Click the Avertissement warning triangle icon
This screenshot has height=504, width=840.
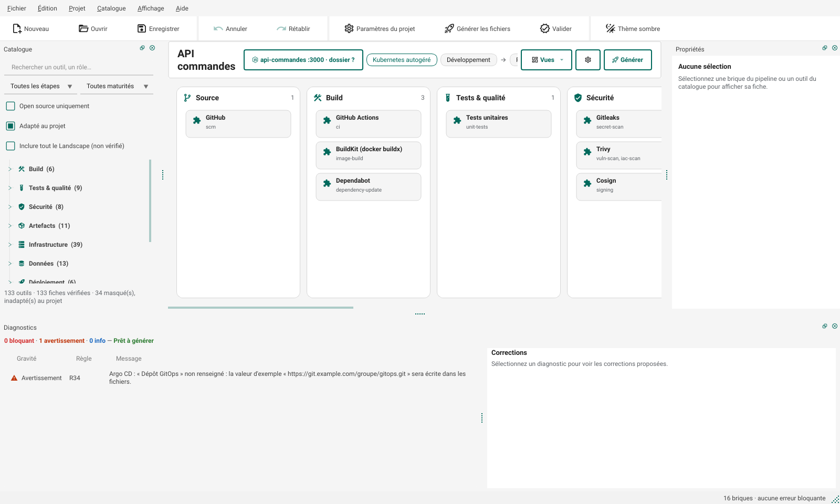coord(14,378)
